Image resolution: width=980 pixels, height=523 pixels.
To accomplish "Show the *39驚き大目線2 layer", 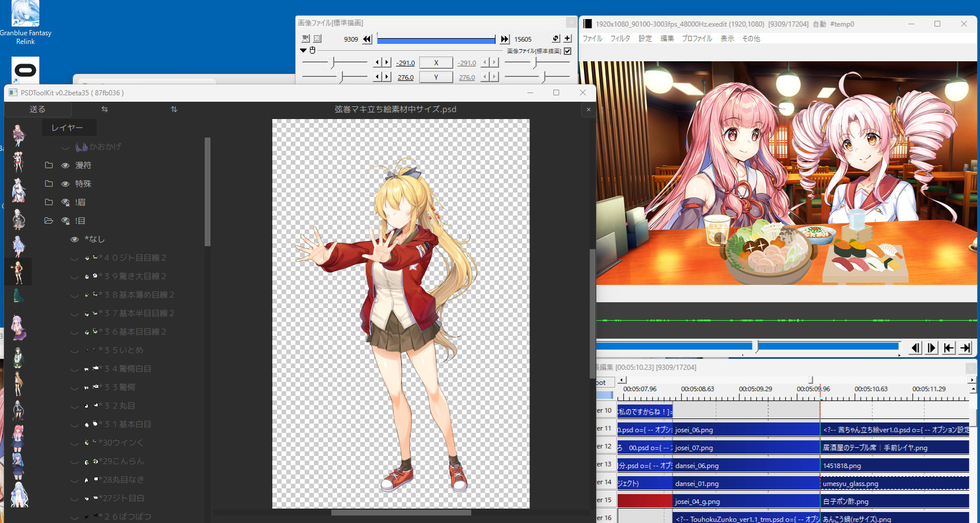I will (75, 277).
